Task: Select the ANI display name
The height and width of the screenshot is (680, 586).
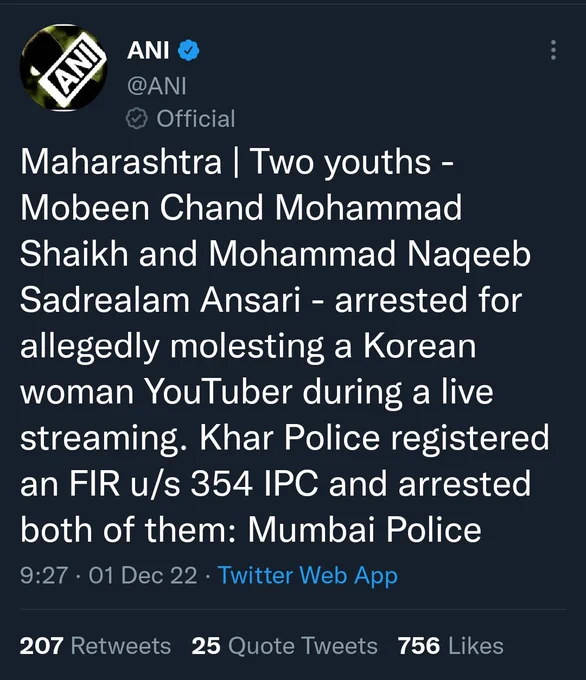Action: click(148, 50)
